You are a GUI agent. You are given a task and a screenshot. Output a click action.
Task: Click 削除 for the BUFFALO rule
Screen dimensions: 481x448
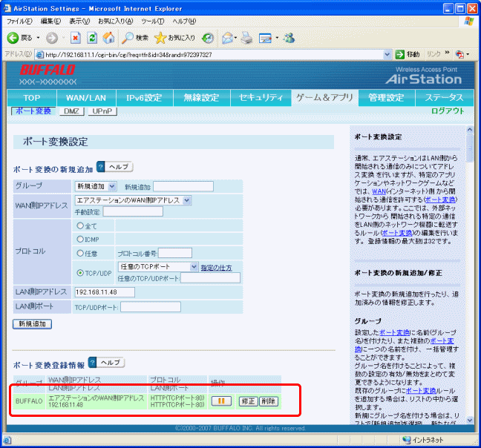pyautogui.click(x=269, y=401)
